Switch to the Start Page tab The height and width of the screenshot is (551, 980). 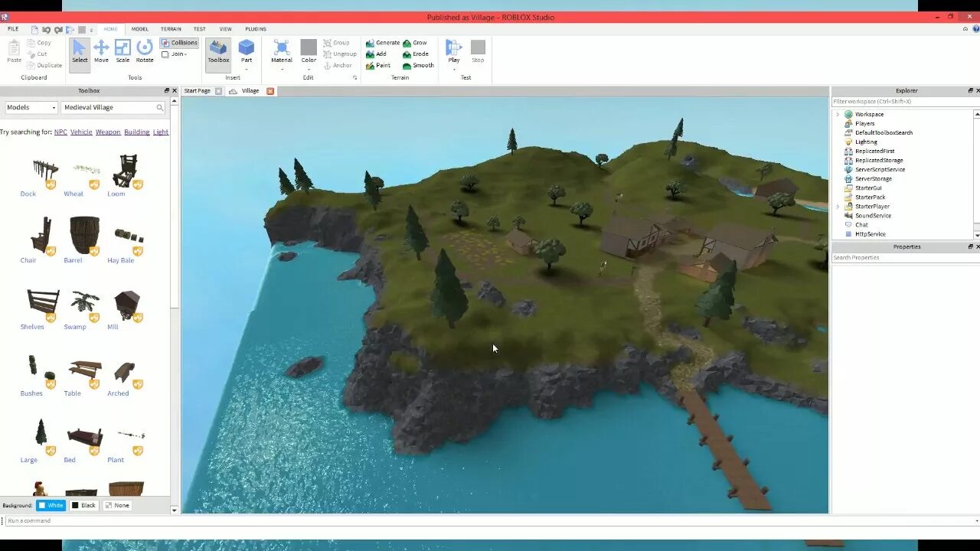point(198,91)
